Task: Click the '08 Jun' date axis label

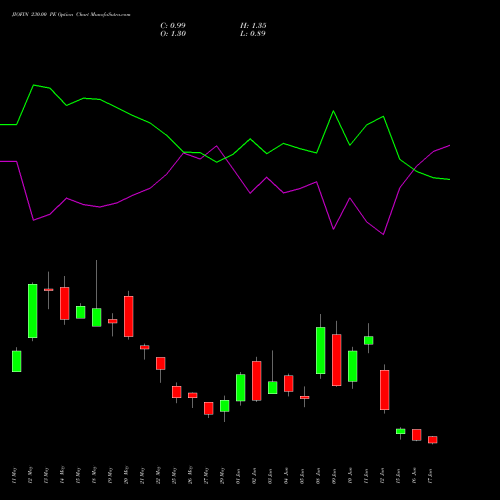Action: pos(319,476)
